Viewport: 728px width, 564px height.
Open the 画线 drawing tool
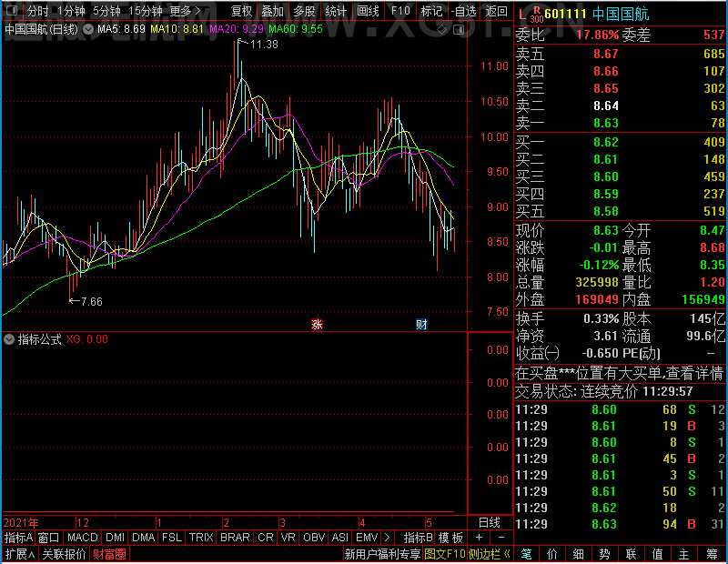point(369,11)
